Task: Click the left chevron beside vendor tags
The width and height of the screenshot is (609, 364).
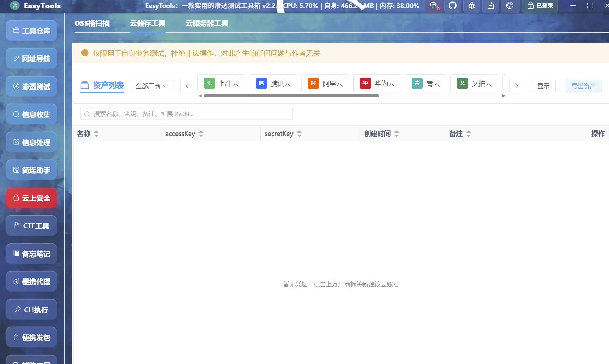Action: pos(187,86)
